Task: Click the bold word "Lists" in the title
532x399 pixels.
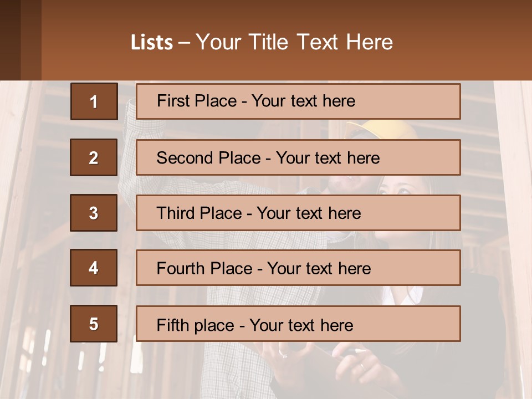Action: coord(152,43)
